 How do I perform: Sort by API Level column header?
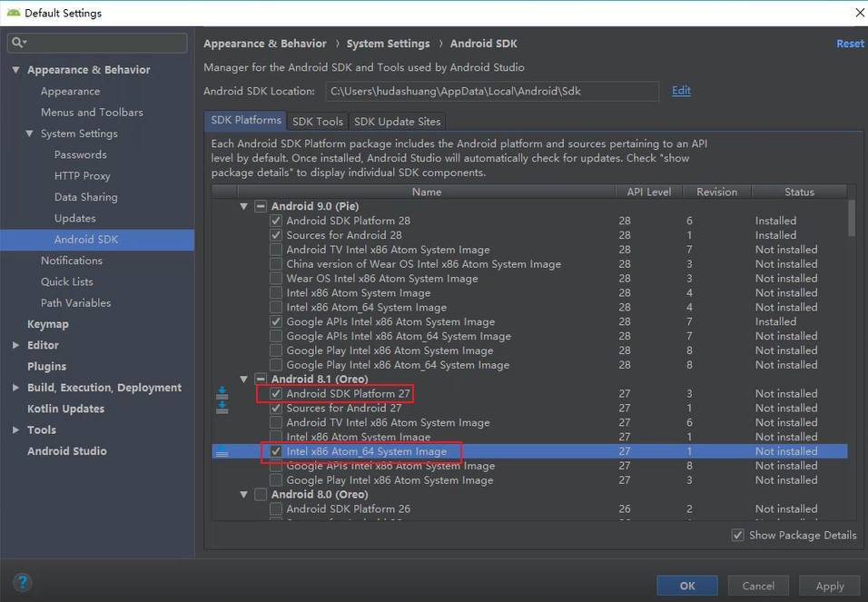click(x=649, y=192)
